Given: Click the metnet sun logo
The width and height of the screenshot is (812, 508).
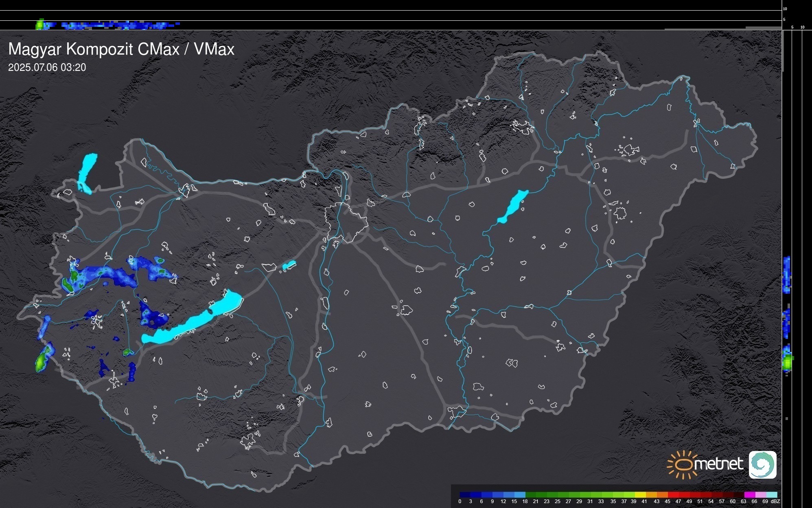Looking at the screenshot, I should point(684,464).
